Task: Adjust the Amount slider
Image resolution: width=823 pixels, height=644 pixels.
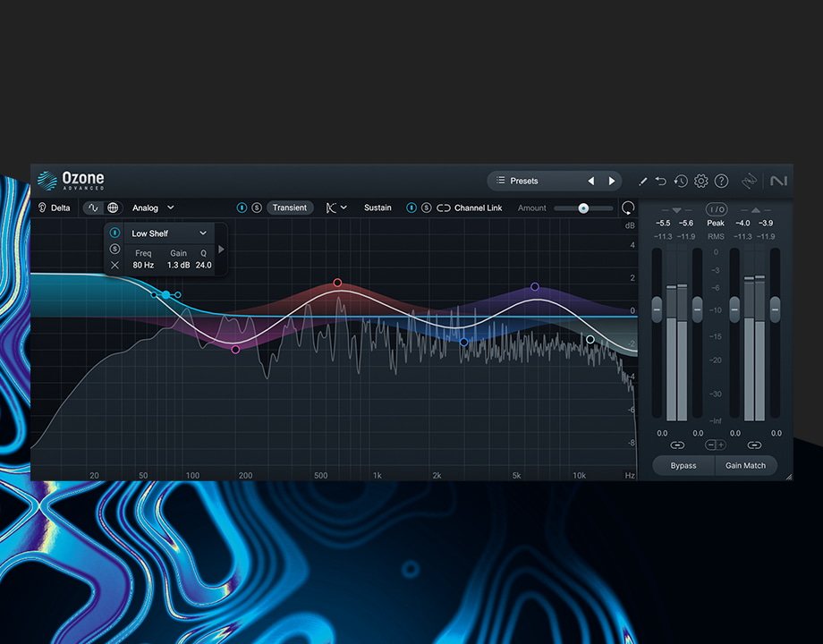Action: coord(582,208)
